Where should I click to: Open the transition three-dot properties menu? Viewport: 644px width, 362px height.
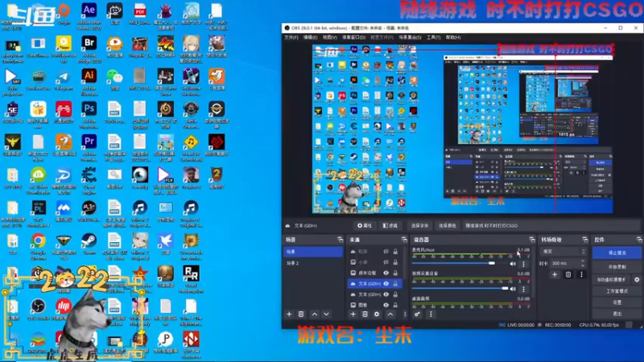pos(581,274)
